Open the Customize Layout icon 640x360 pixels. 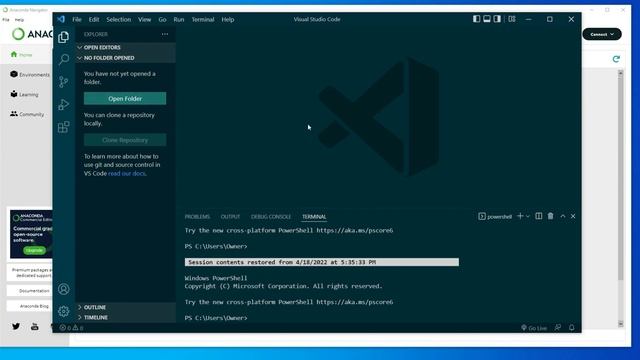point(511,19)
